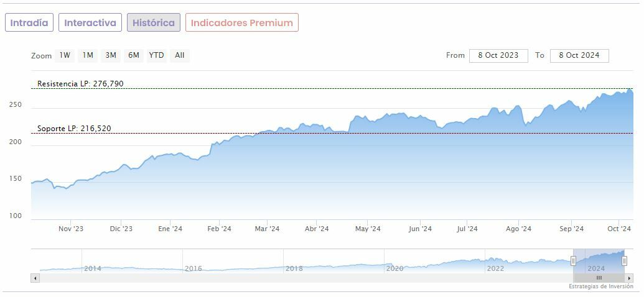Click the To date field

(579, 55)
